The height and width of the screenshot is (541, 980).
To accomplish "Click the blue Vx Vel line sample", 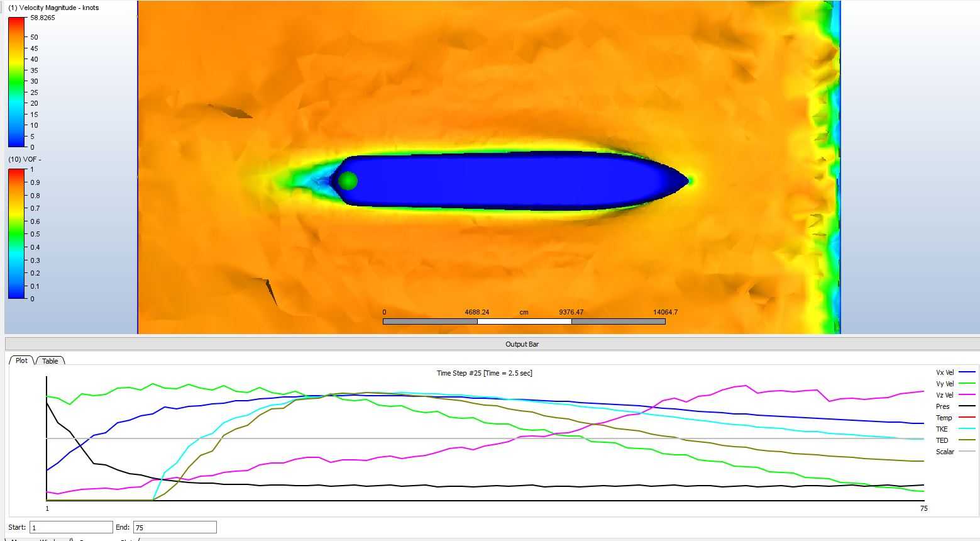I will tap(967, 372).
